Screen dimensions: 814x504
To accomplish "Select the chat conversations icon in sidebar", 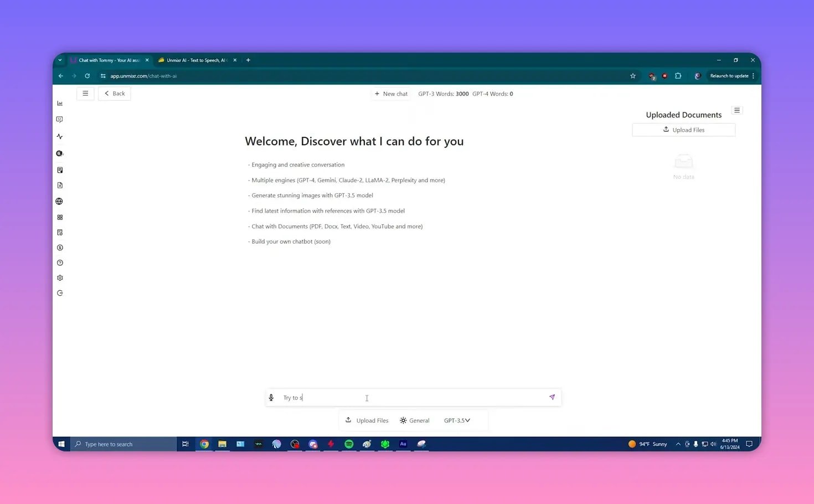I will pyautogui.click(x=60, y=119).
